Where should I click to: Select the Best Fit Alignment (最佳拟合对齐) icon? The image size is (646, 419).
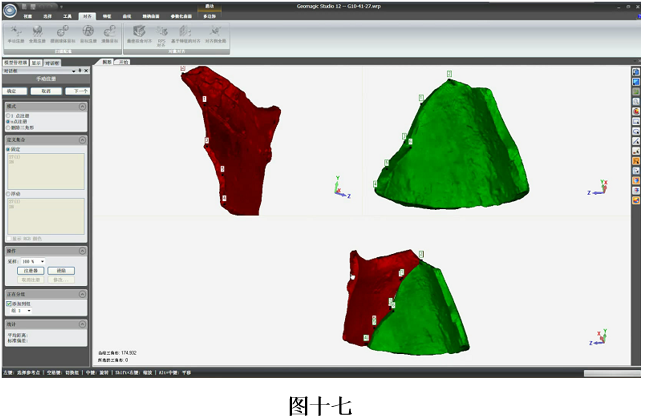139,34
